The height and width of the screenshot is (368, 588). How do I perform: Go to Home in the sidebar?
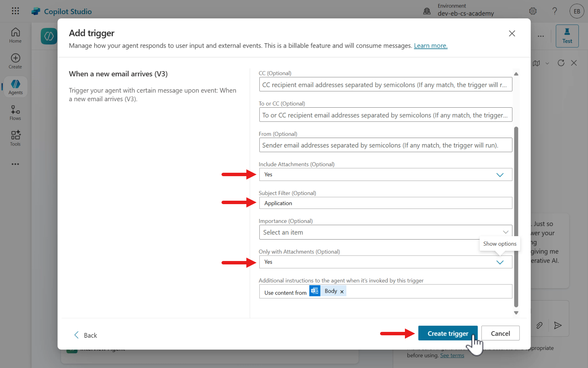click(x=15, y=35)
